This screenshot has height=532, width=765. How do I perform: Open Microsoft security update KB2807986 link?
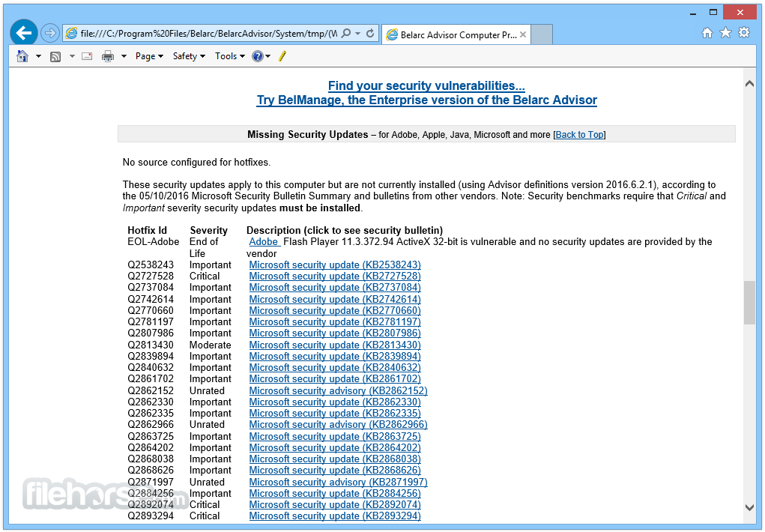(335, 333)
